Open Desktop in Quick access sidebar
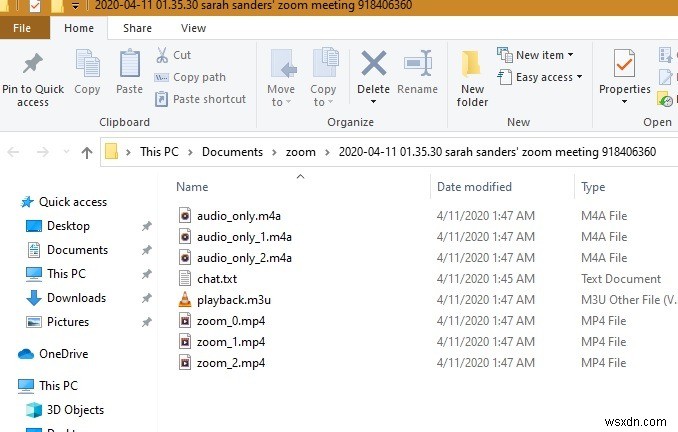Image resolution: width=678 pixels, height=432 pixels. click(68, 226)
